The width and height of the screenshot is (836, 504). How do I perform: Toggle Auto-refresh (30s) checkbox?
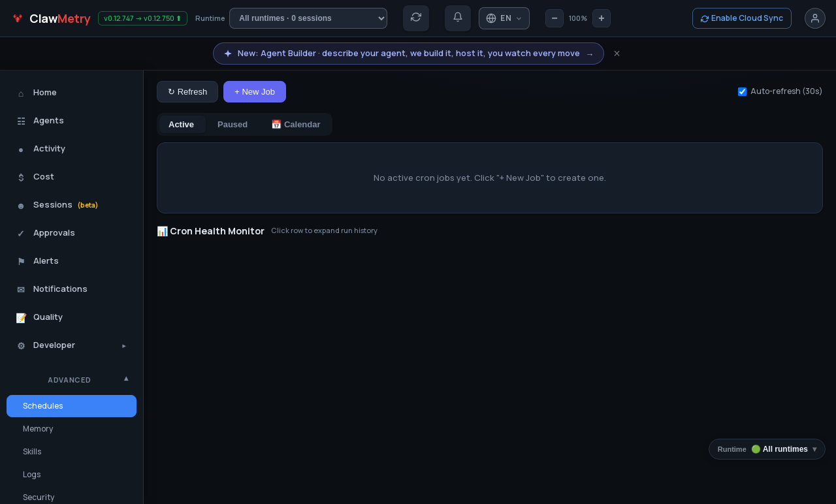(x=742, y=91)
